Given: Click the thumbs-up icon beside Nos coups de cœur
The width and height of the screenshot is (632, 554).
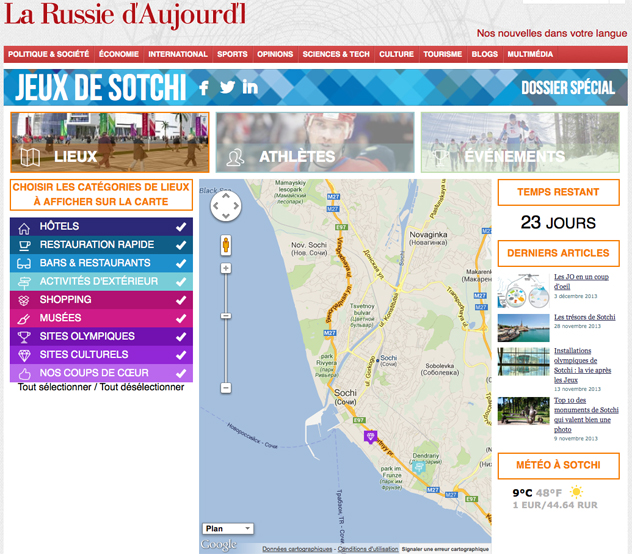Looking at the screenshot, I should [24, 374].
